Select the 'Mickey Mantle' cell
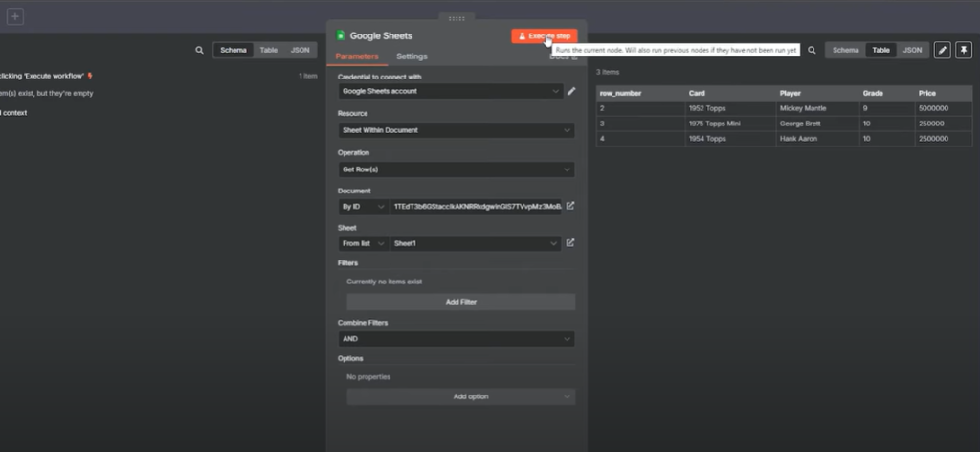The width and height of the screenshot is (980, 452). [817, 109]
